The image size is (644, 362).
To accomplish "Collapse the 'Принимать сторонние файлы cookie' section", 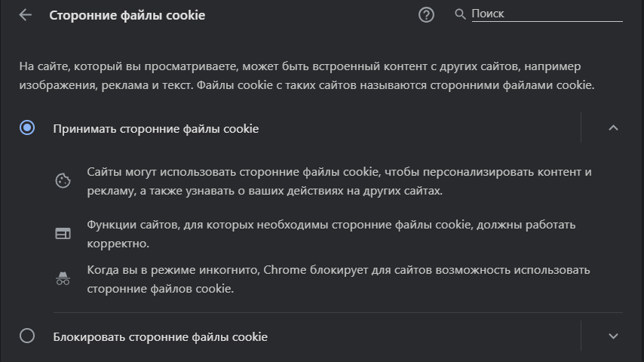I will pyautogui.click(x=613, y=128).
